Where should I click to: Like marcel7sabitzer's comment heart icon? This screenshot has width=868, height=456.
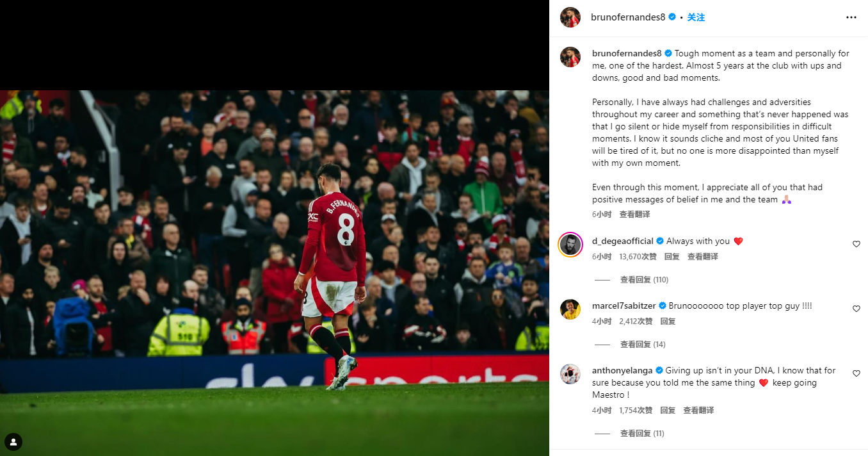pos(856,309)
